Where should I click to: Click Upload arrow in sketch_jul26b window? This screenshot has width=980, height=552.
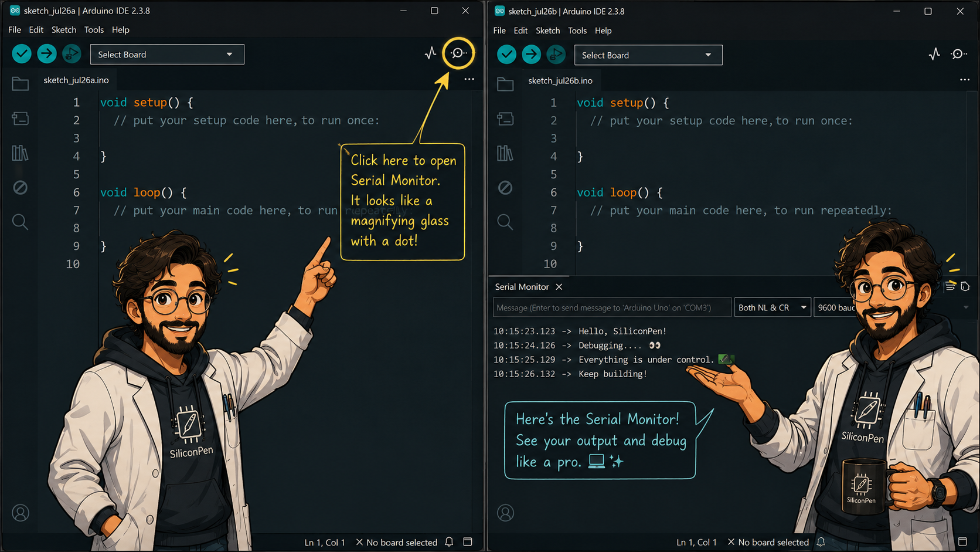(x=532, y=55)
